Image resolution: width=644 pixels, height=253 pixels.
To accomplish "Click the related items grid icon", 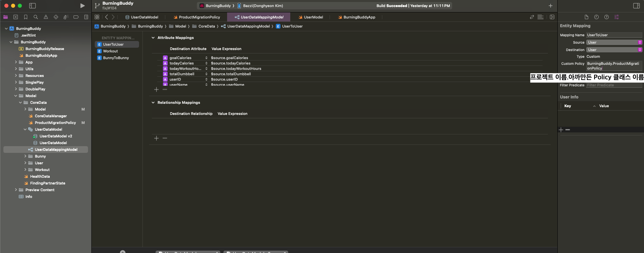I will (97, 17).
